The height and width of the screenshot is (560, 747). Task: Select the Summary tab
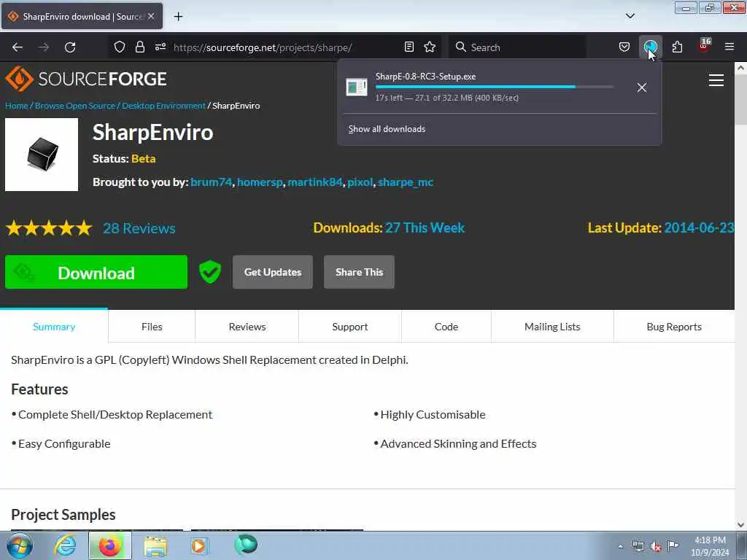click(54, 327)
